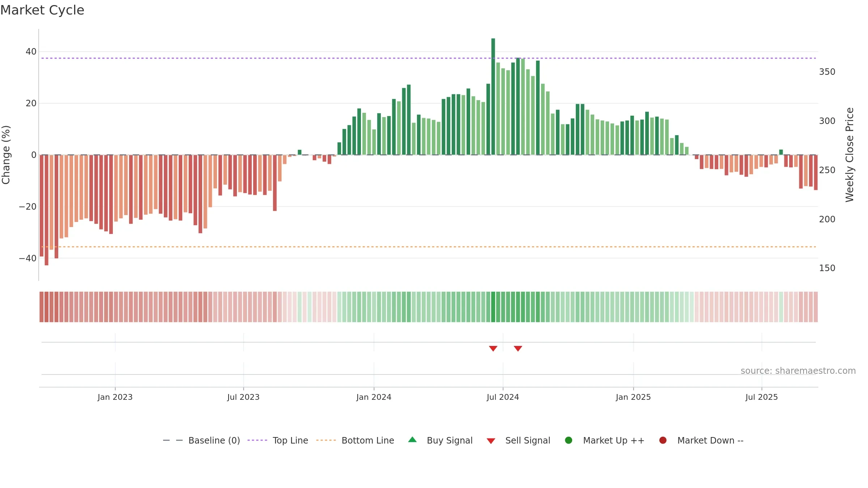868x488 pixels.
Task: Click the small isolated green bar near Jul 2025
Action: click(781, 152)
